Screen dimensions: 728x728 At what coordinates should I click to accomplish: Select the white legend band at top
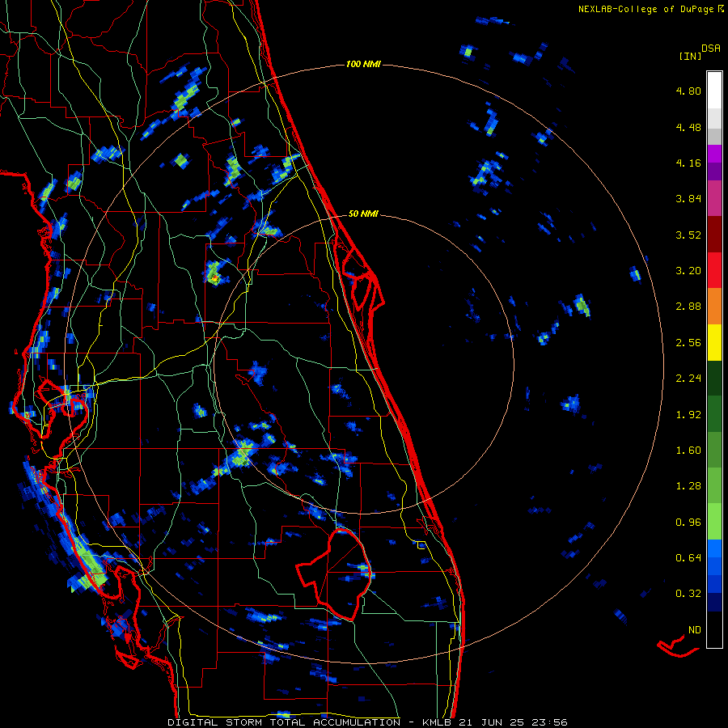point(714,90)
